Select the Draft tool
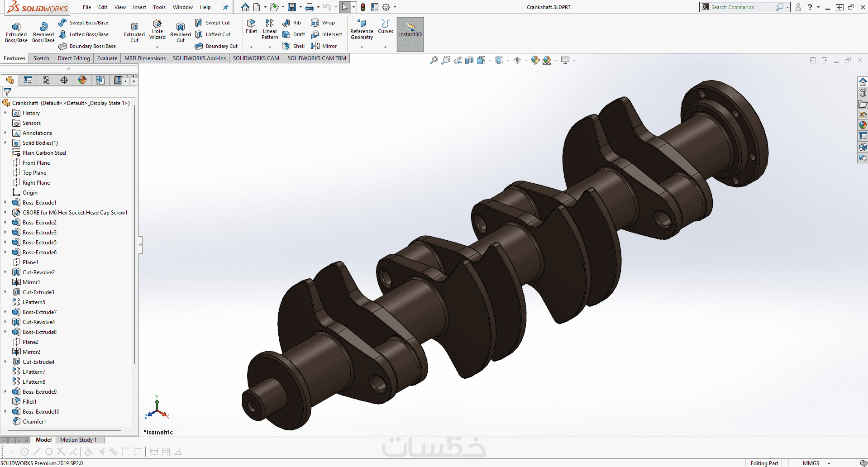The height and width of the screenshot is (467, 868). (293, 34)
